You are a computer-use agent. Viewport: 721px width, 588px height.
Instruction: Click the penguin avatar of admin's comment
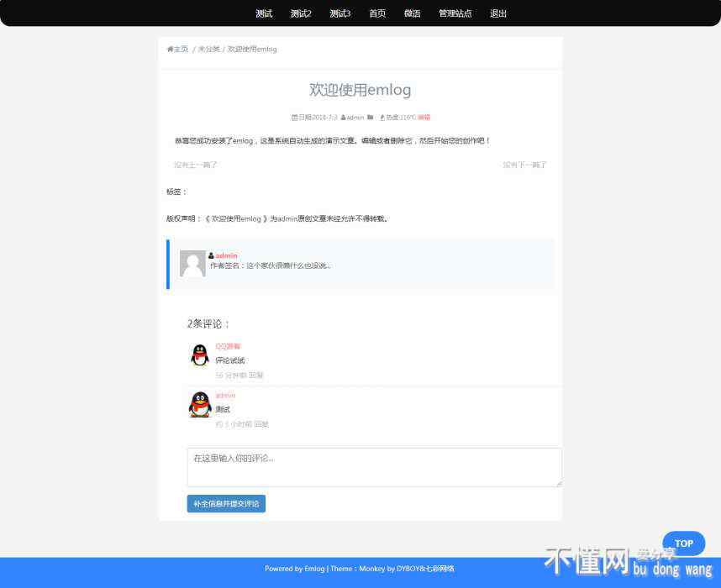(x=200, y=404)
